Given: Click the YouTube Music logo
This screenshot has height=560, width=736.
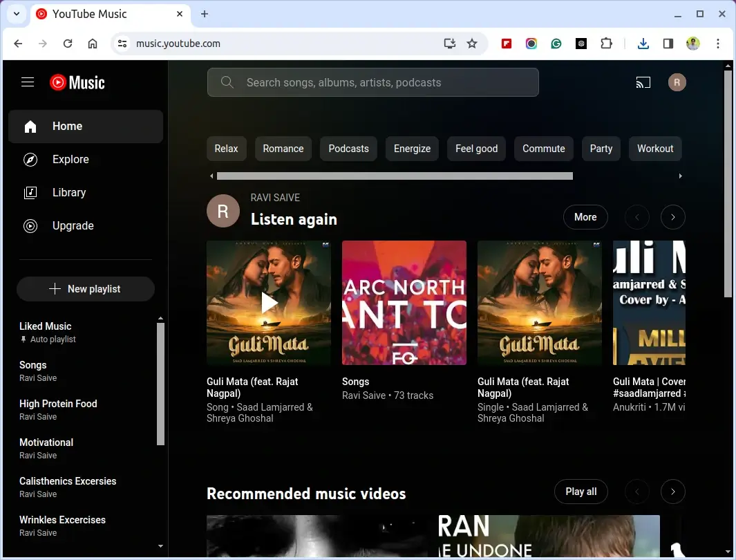Looking at the screenshot, I should coord(77,82).
